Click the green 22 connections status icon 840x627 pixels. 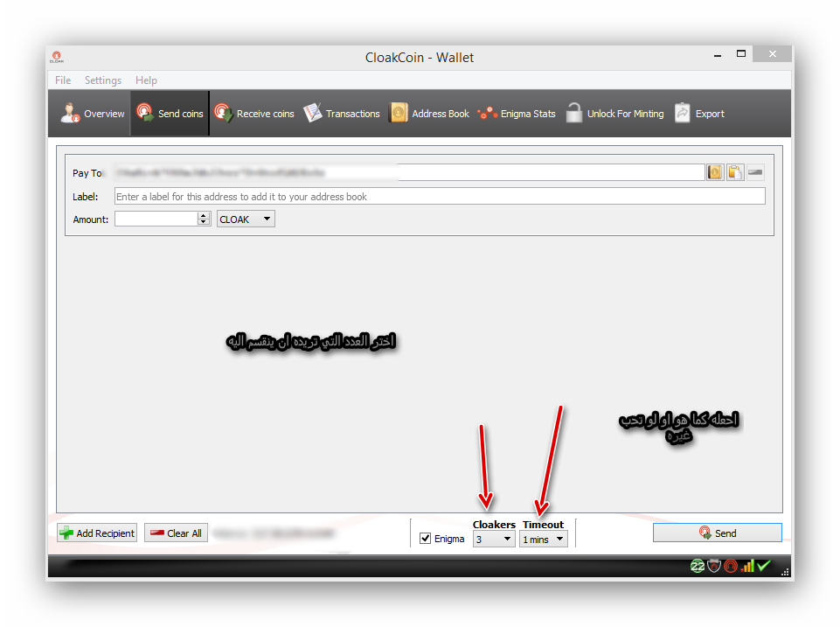[698, 566]
